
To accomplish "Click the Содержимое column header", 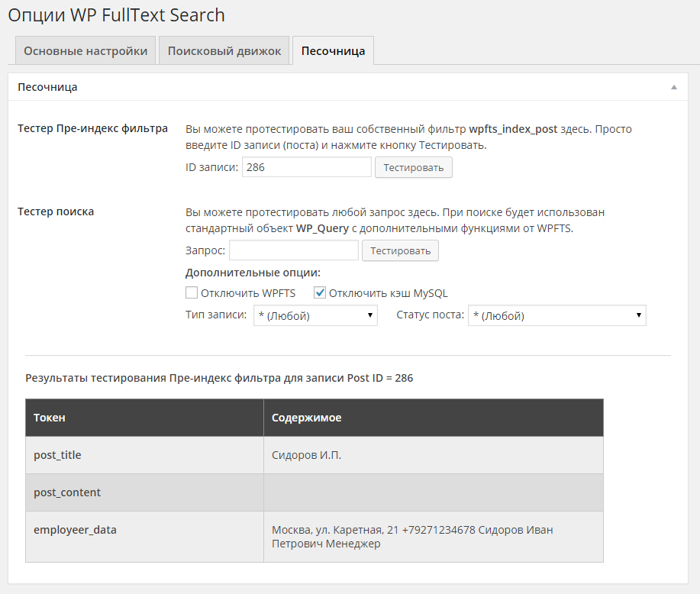I will [x=434, y=418].
